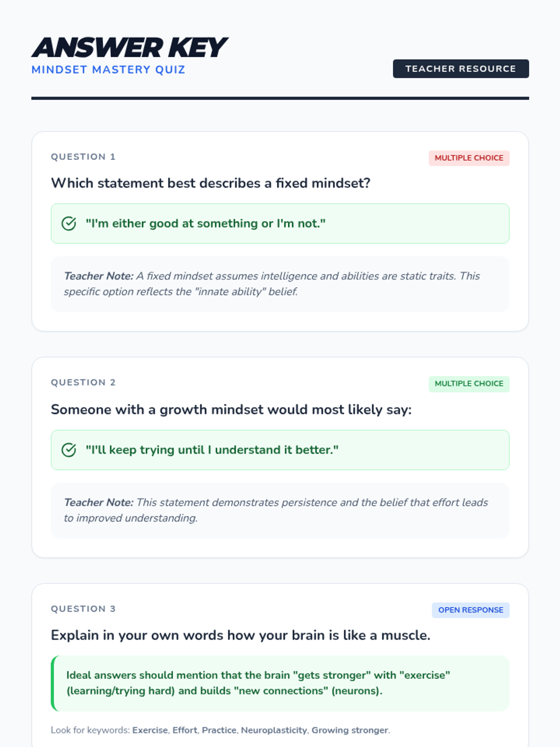Click the Teacher Resource badge
The image size is (560, 747).
pyautogui.click(x=461, y=69)
